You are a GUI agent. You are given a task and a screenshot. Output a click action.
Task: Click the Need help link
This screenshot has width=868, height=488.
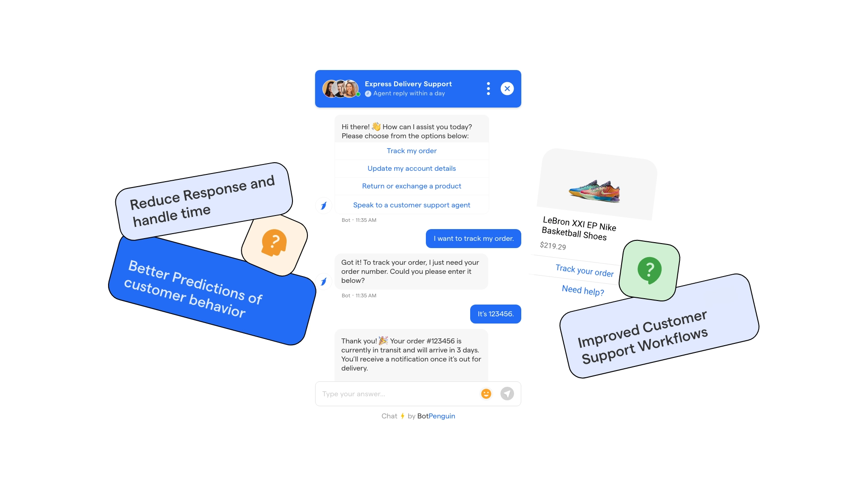pyautogui.click(x=582, y=291)
